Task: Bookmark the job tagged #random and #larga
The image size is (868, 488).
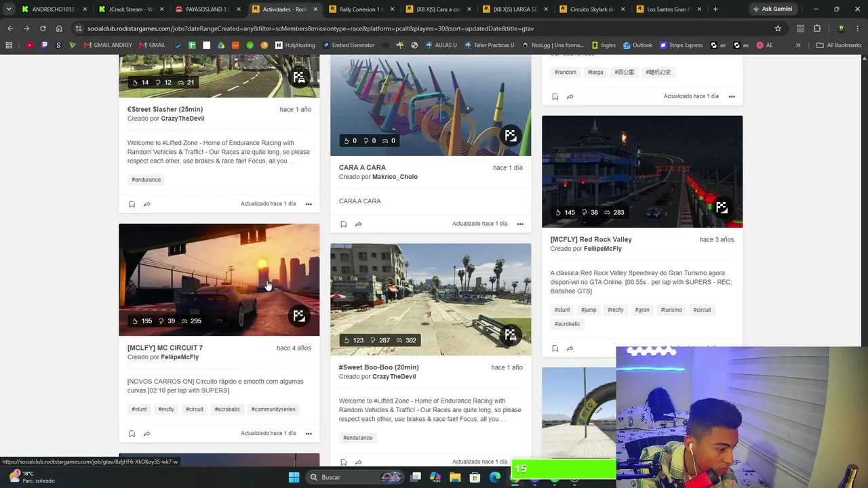Action: coord(555,97)
